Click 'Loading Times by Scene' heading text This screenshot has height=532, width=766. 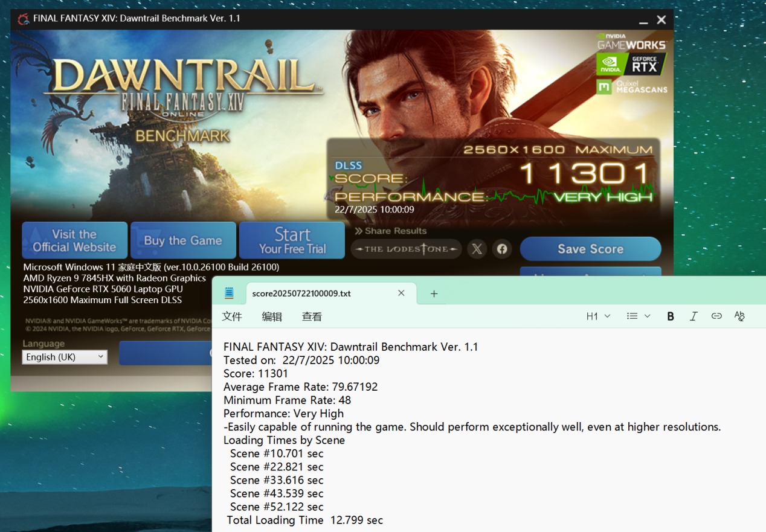coord(284,440)
